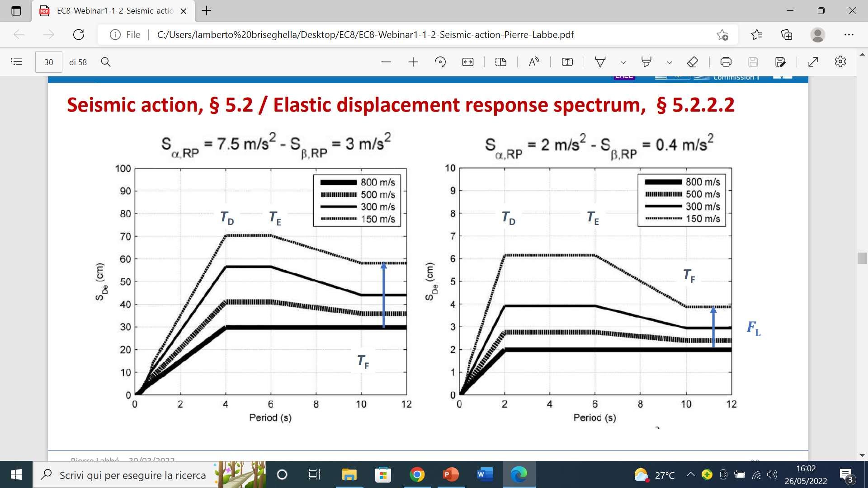Image resolution: width=868 pixels, height=488 pixels.
Task: Toggle Page view layout button
Action: tap(500, 62)
